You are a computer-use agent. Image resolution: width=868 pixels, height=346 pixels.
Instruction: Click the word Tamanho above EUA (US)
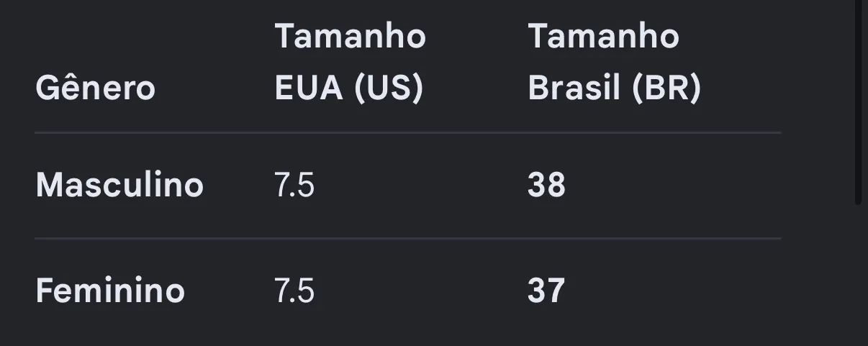point(350,36)
